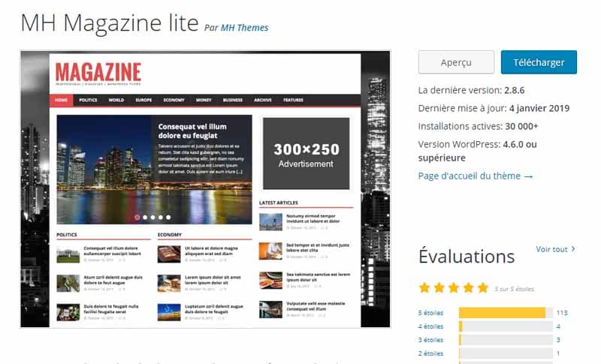Open the 2 étoiles ratings link
Viewport: 601px width, 364px height.
(x=430, y=353)
